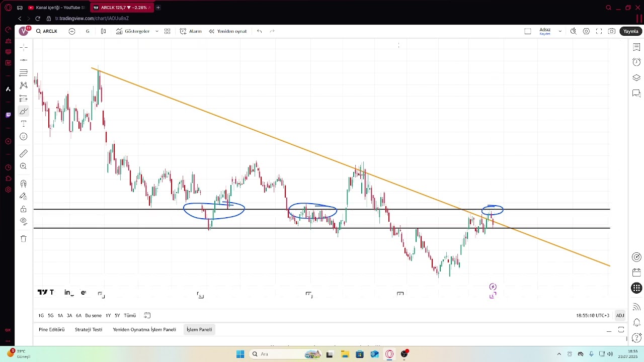Change the G time interval
Viewport: 644px width, 362px height.
coord(88,31)
